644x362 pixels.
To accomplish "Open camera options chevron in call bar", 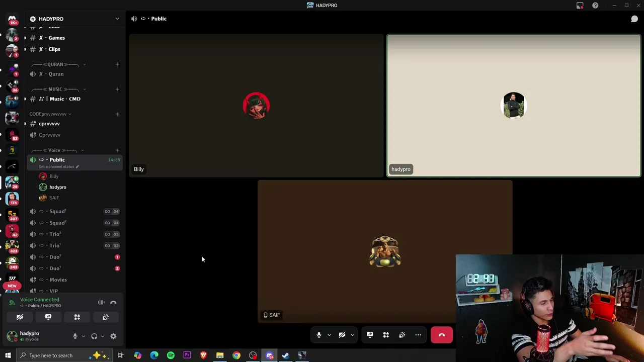I will [x=352, y=335].
